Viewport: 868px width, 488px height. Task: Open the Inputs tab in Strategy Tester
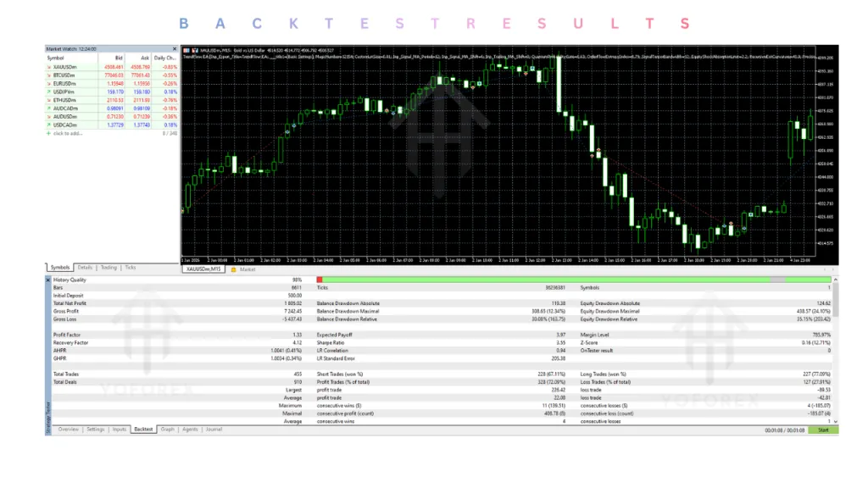pyautogui.click(x=119, y=430)
